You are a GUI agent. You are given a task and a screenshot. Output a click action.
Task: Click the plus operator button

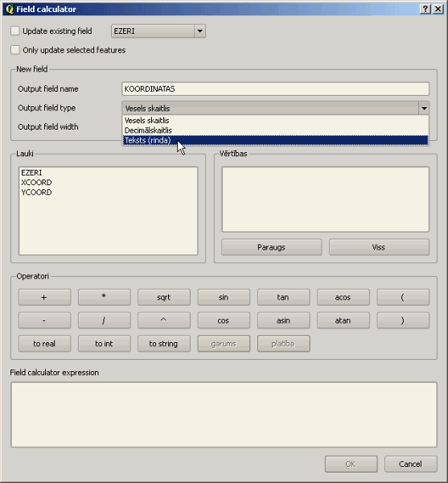point(44,297)
